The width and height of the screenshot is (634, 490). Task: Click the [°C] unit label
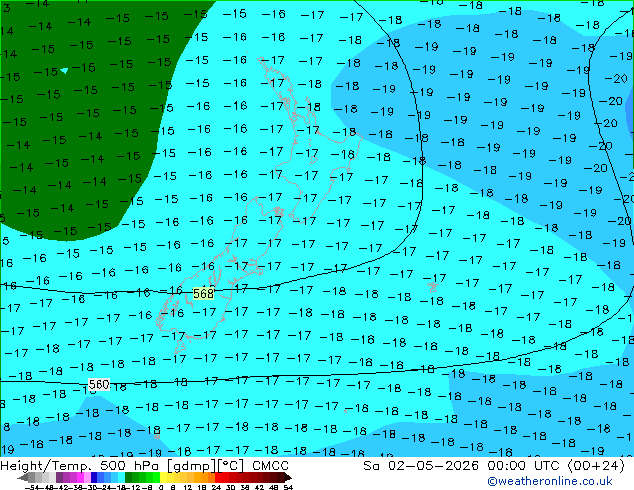coord(231,466)
